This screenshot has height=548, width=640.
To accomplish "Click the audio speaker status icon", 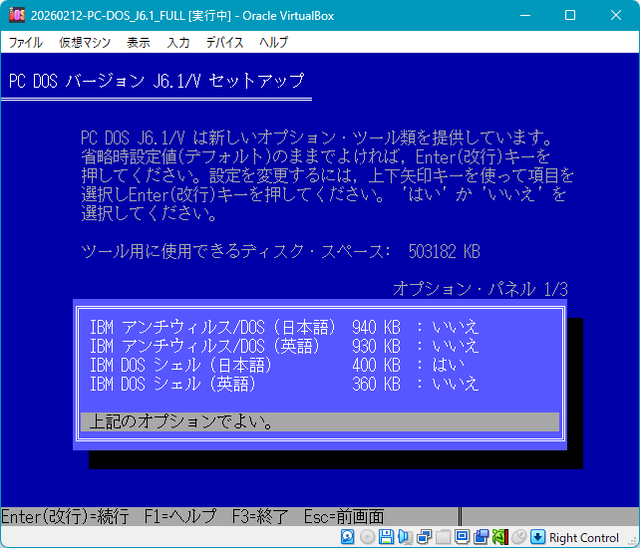I will (405, 537).
